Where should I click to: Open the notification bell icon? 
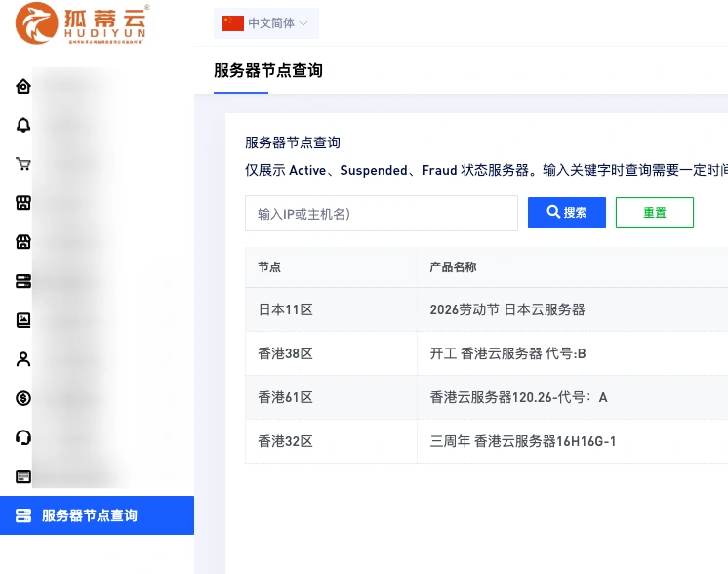[23, 125]
